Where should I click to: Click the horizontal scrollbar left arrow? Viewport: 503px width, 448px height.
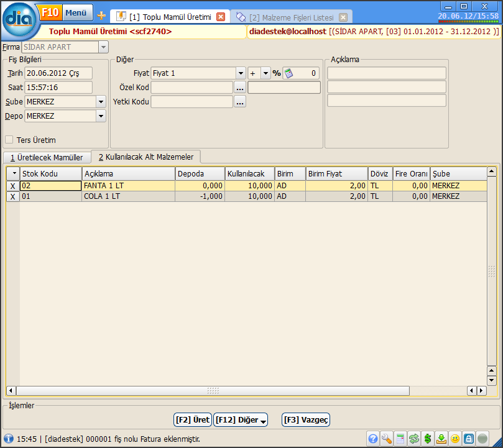coord(11,391)
